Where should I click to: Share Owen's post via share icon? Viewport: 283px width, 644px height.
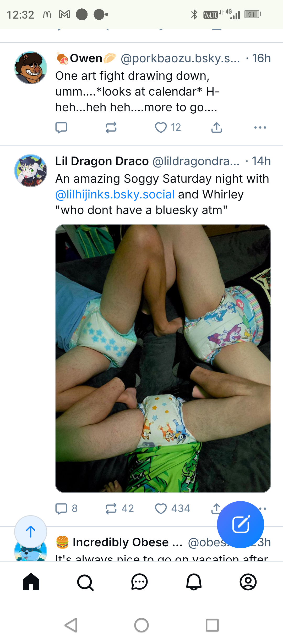coord(217,127)
